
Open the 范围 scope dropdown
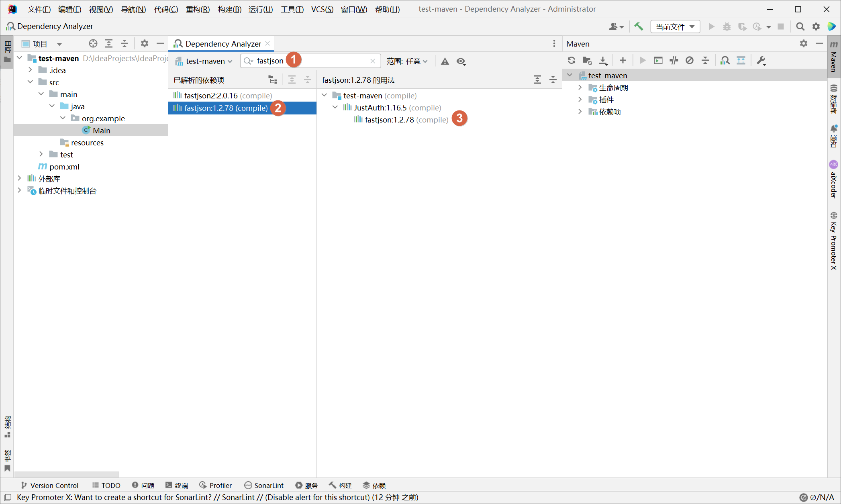coord(407,61)
